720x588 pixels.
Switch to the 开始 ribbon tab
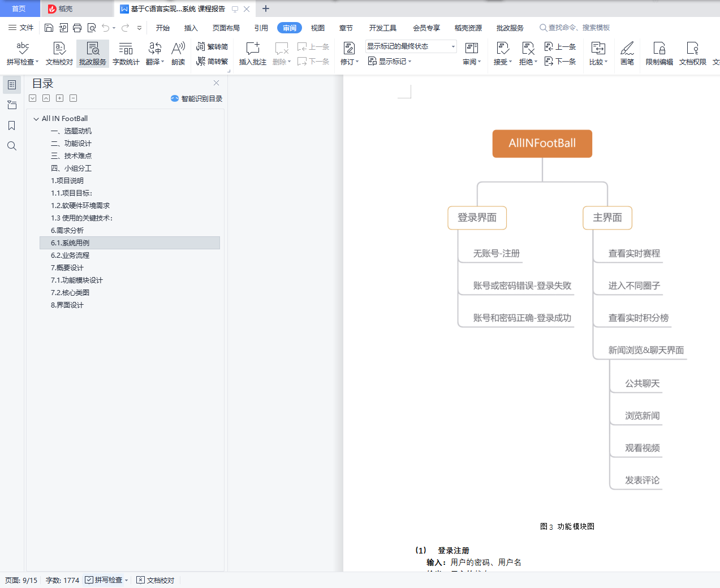click(163, 28)
